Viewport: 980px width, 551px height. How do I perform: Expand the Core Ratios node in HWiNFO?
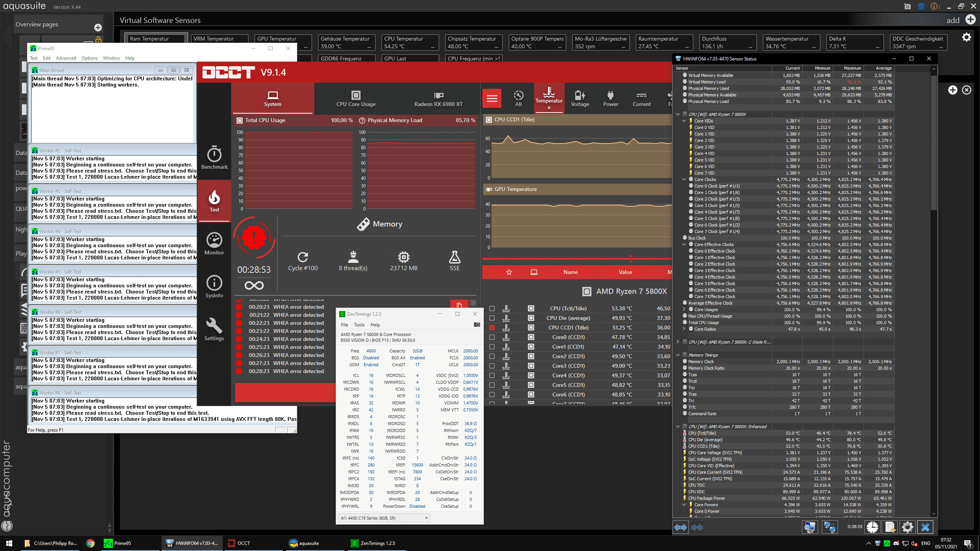click(684, 329)
